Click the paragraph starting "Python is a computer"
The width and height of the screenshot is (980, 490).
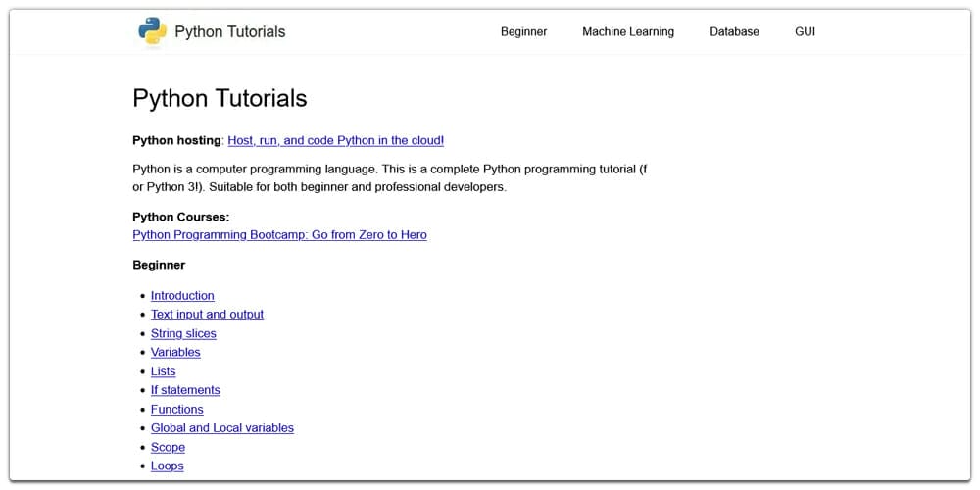tap(389, 178)
